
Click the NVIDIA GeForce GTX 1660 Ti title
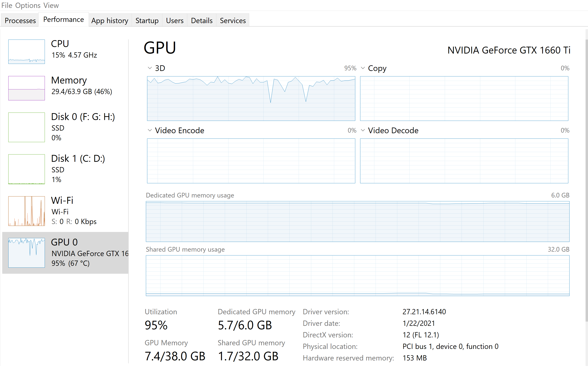click(x=509, y=50)
